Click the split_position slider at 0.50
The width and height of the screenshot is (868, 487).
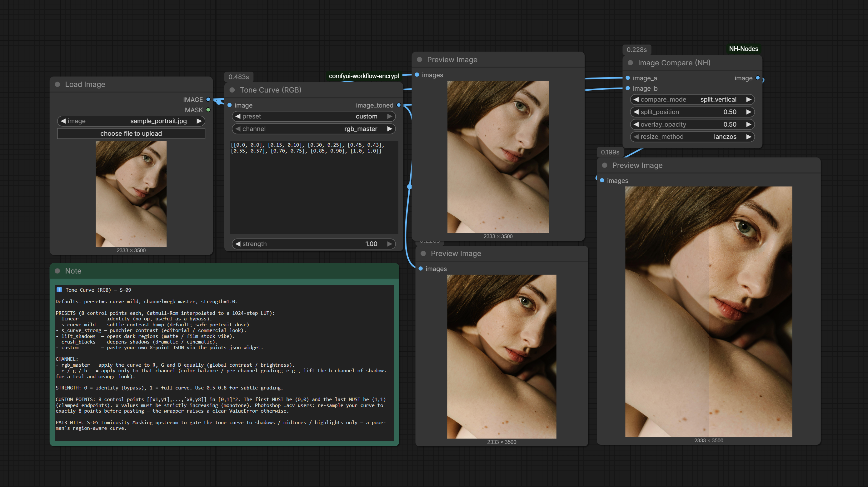(x=692, y=112)
